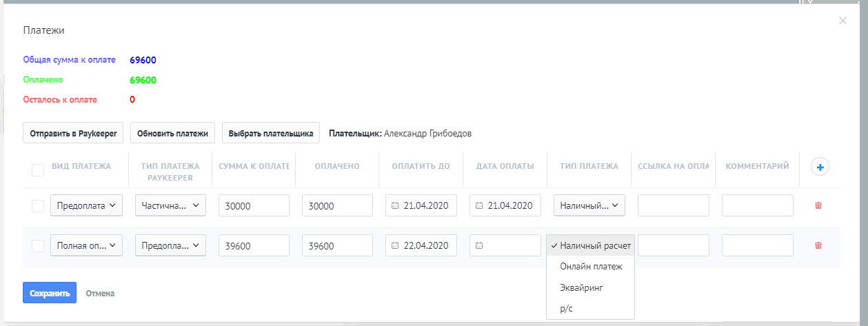Open the Частична... Paykeeper type dropdown
Viewport: 868px width, 326px height.
pos(170,205)
